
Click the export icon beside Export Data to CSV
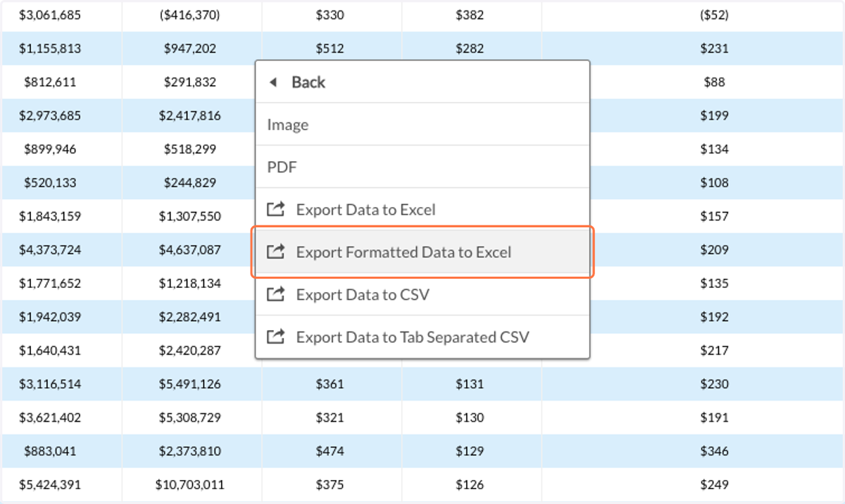click(275, 294)
